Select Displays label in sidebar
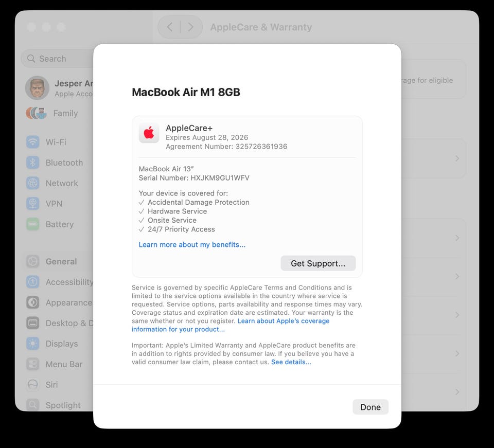Image resolution: width=494 pixels, height=448 pixels. pos(61,344)
